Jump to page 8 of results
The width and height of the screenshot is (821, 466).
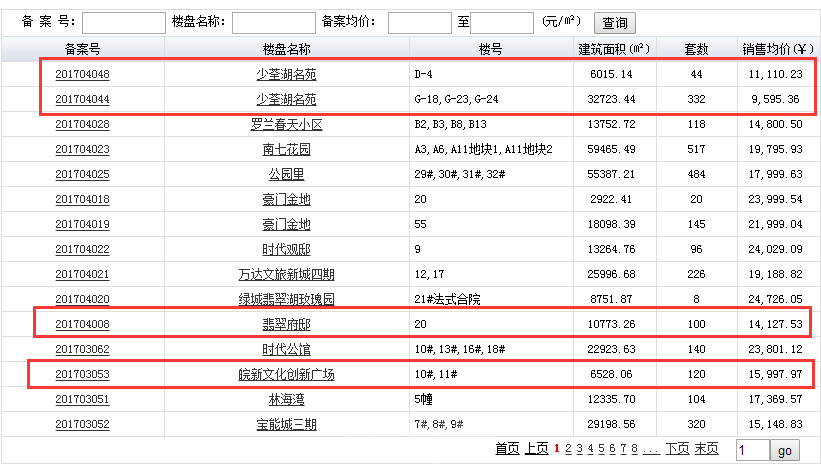pos(634,449)
